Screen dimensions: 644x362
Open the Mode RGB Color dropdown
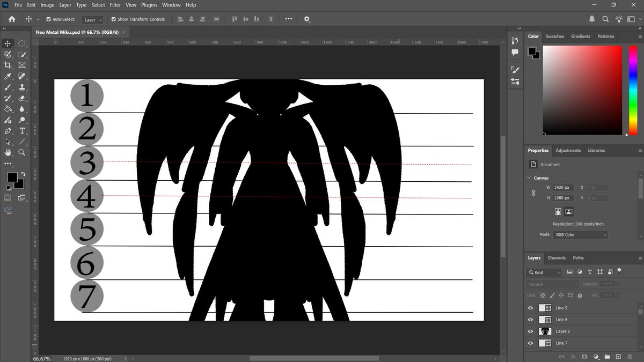[x=581, y=235]
